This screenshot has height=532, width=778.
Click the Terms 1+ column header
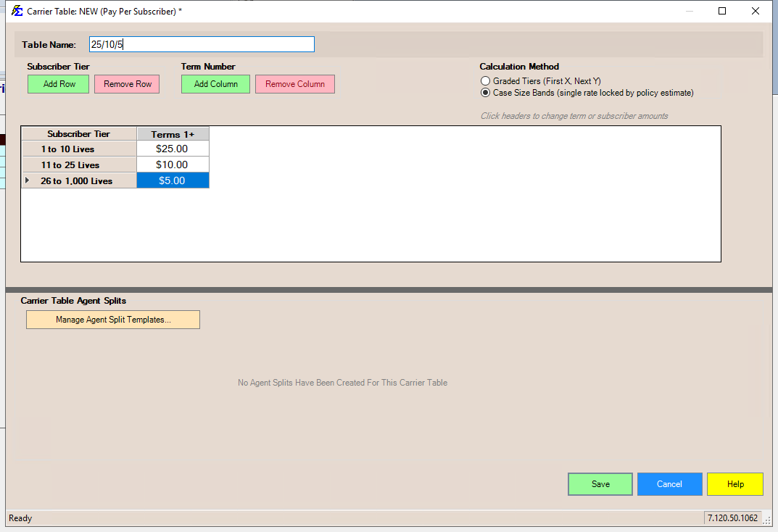[x=173, y=134]
